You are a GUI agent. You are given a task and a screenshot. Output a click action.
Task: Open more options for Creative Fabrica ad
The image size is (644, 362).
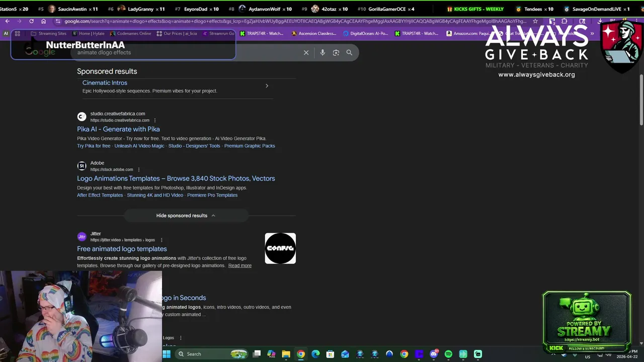pos(155,120)
